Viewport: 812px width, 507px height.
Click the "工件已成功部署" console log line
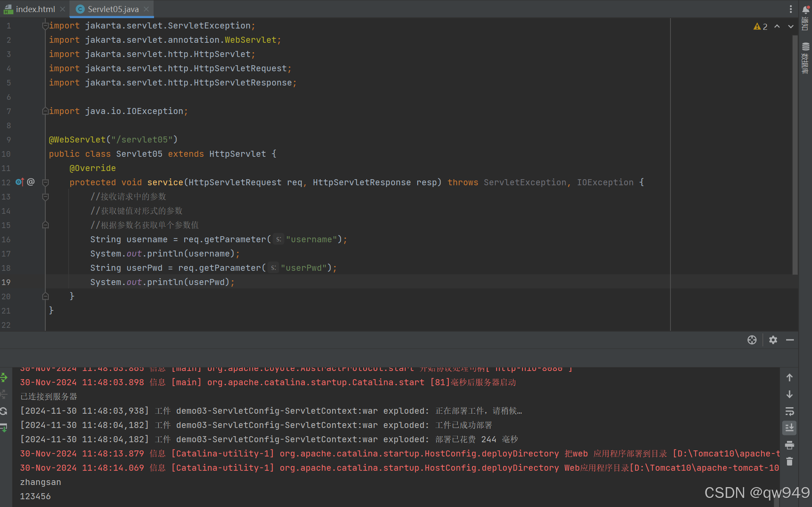click(x=256, y=425)
